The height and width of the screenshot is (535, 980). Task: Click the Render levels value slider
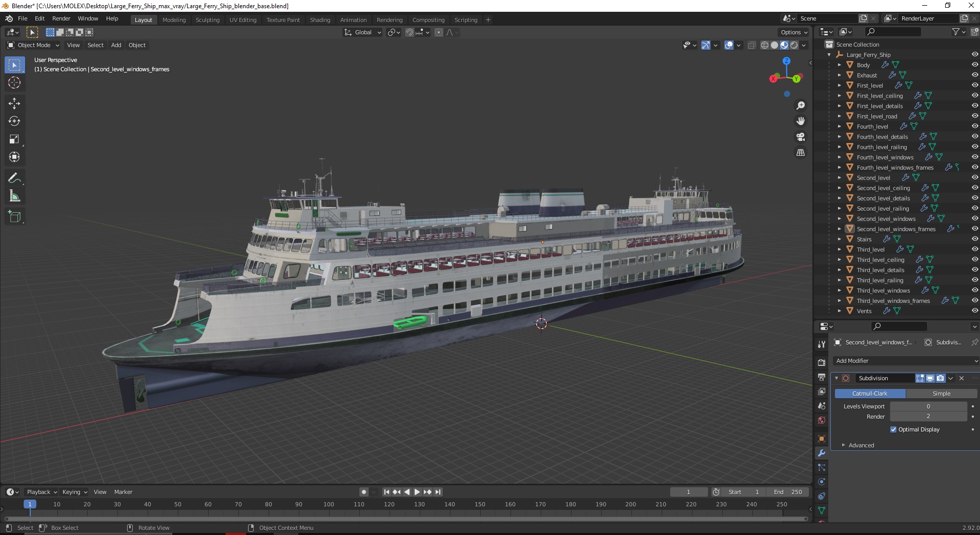[928, 417]
